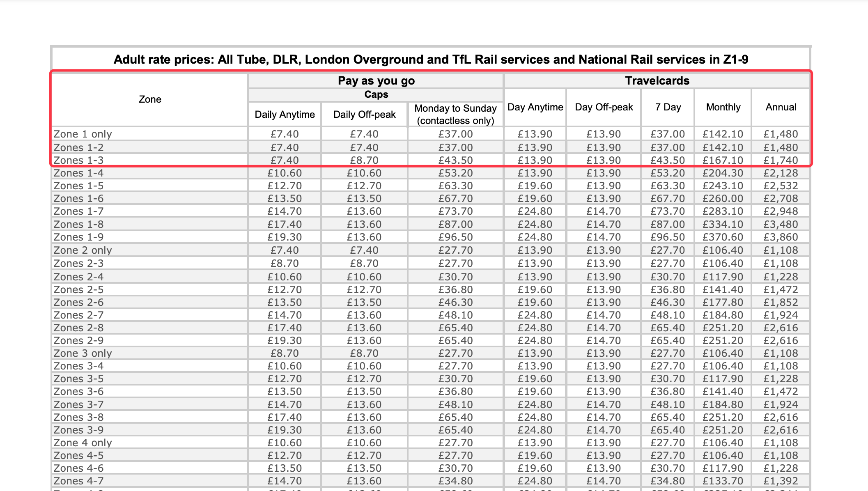This screenshot has height=491, width=868.
Task: Select the Daily Anytime column header
Action: coord(285,115)
